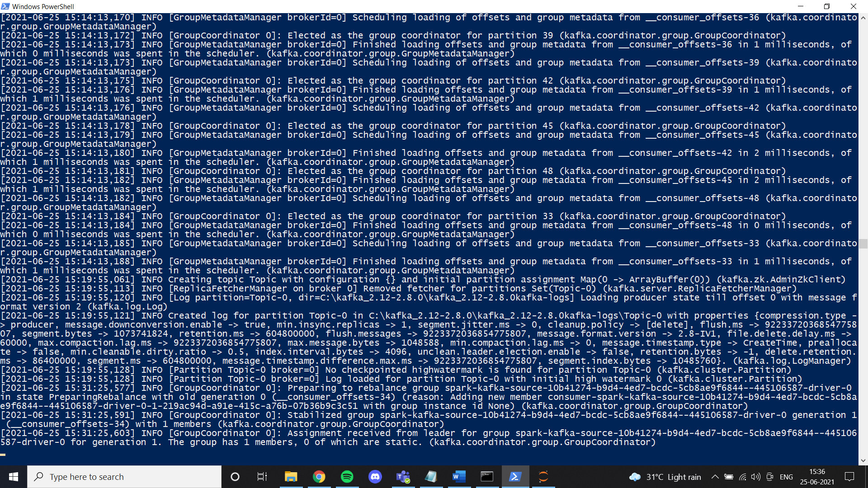Screen dimensions: 868x488
Task: Open the Kafka management icon in taskbar
Action: [x=543, y=477]
